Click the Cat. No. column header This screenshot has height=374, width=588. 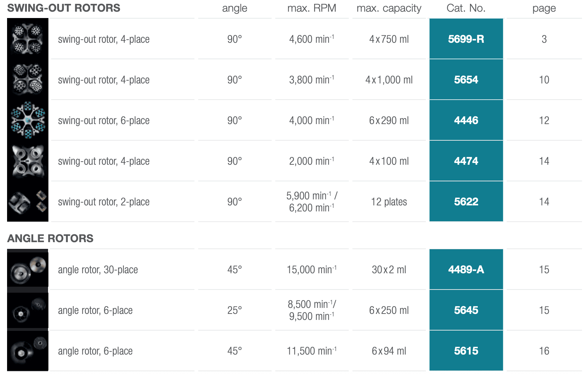(466, 8)
